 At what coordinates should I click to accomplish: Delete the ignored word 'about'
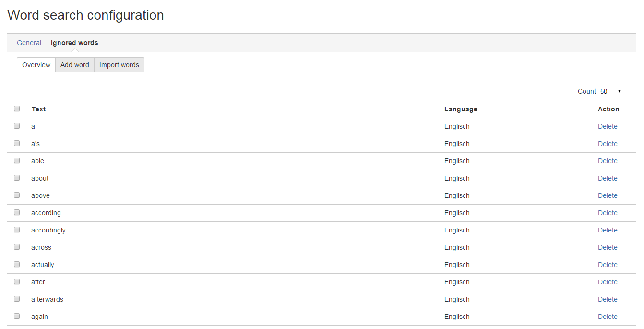click(x=608, y=178)
